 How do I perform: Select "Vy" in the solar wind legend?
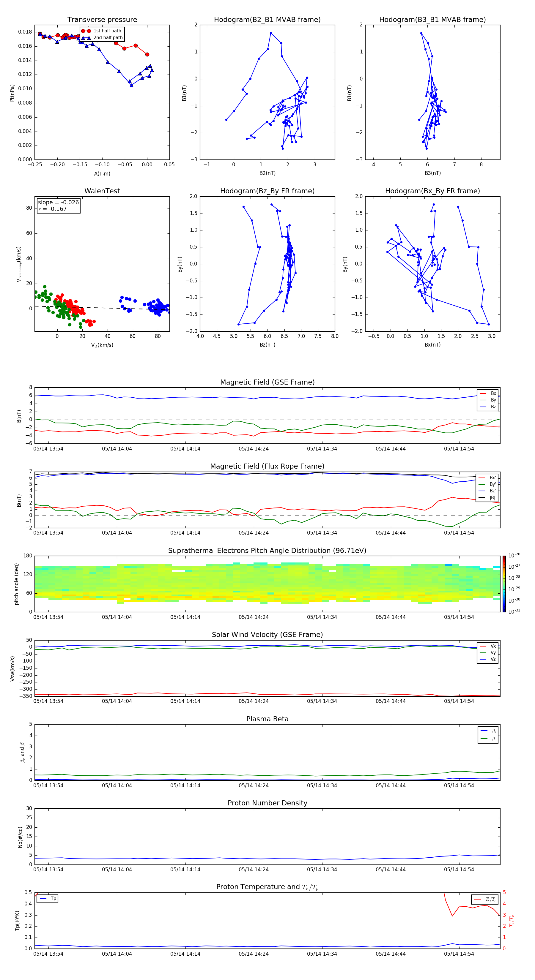point(488,653)
